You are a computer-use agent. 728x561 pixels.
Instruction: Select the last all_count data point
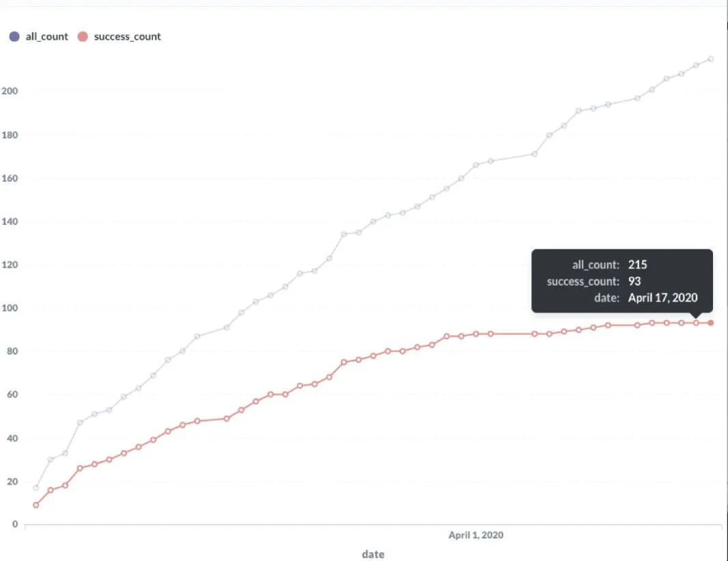(711, 59)
